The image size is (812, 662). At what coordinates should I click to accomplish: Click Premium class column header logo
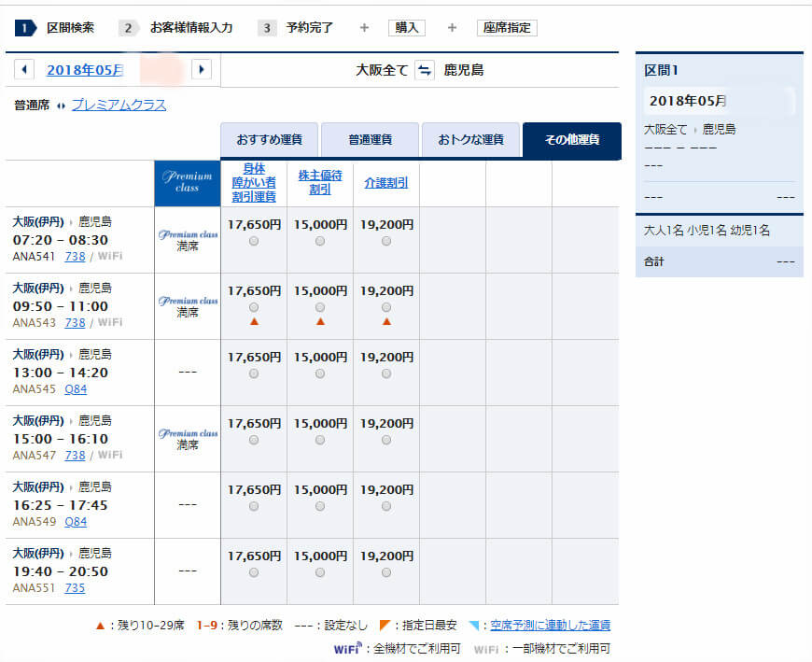point(188,182)
